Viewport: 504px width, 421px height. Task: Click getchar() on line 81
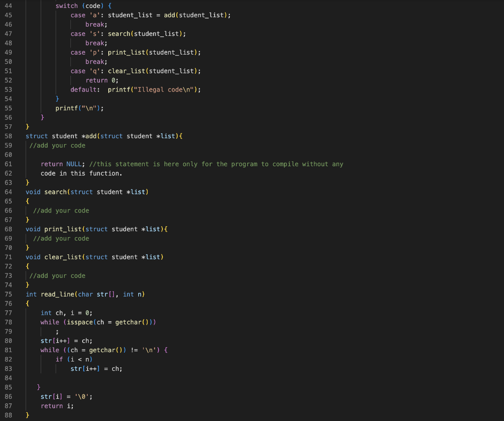[106, 350]
